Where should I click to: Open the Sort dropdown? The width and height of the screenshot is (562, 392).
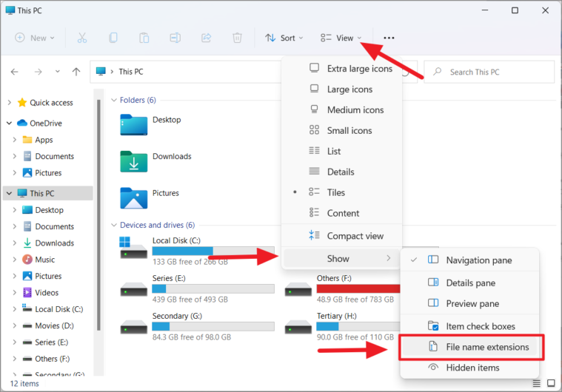click(284, 38)
